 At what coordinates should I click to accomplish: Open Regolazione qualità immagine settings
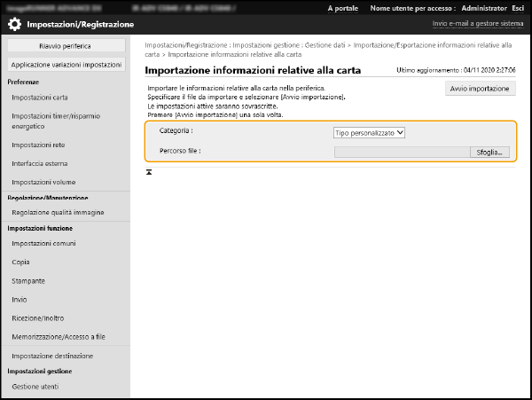[x=58, y=213]
